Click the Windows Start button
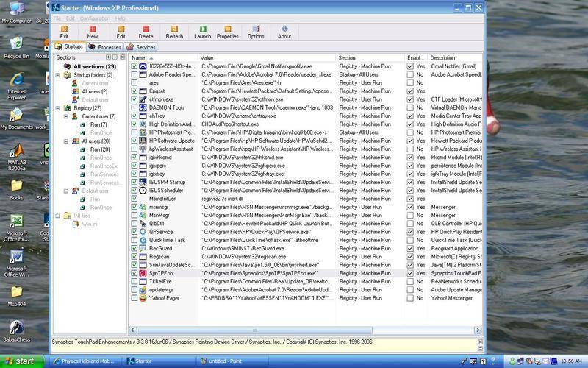The height and width of the screenshot is (368, 588). point(20,361)
